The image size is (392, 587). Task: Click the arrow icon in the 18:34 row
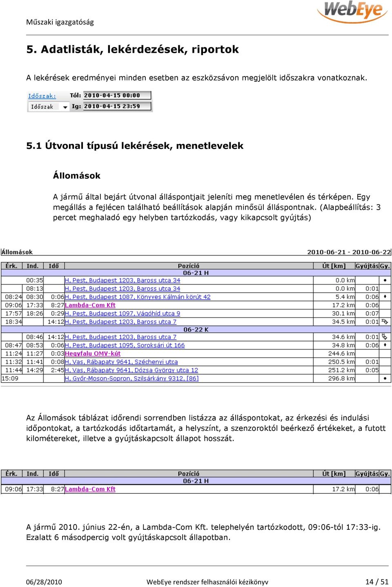coord(385,322)
